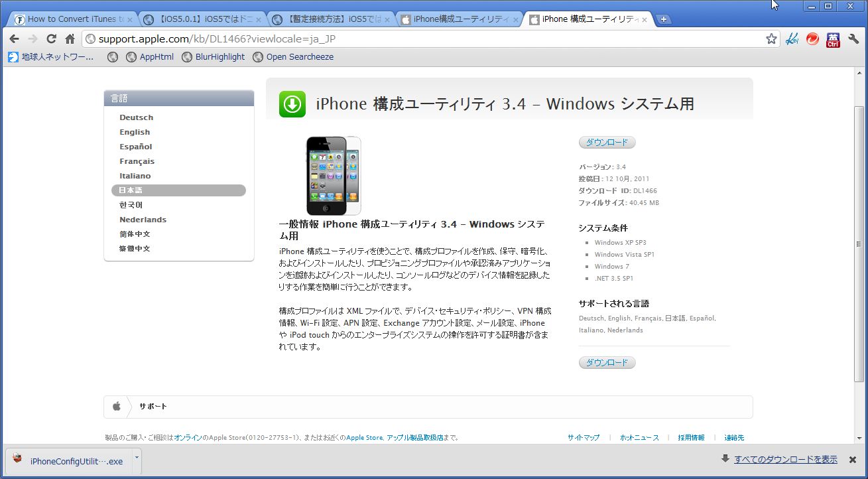
Task: Go back to the previous page
Action: point(14,39)
